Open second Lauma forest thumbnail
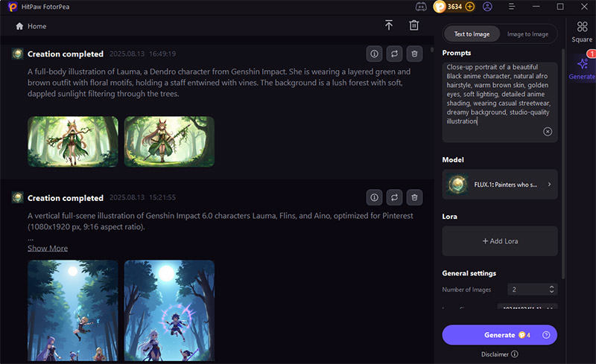 click(169, 141)
